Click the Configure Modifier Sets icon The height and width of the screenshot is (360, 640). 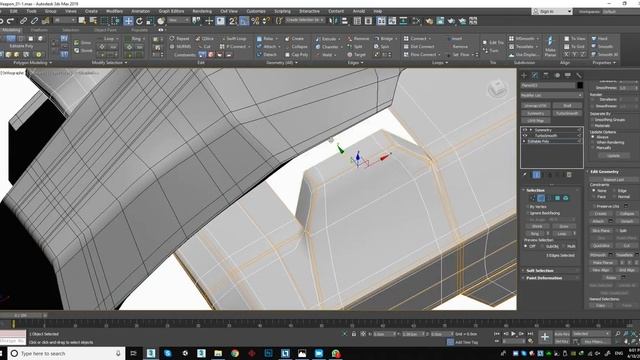(x=569, y=175)
